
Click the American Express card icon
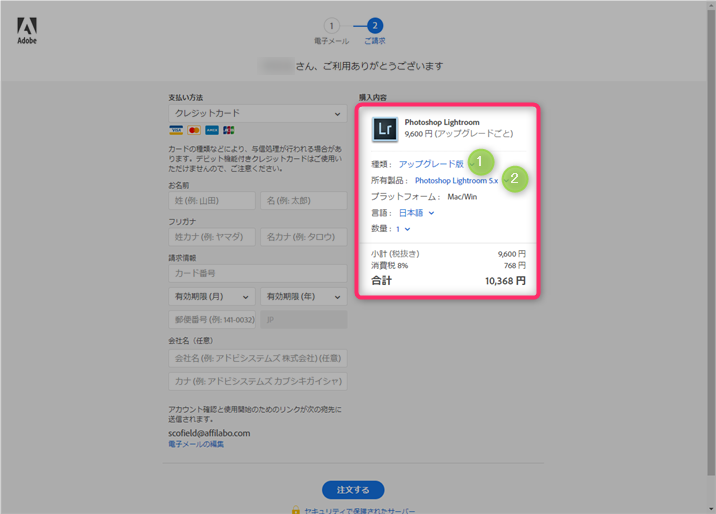(x=212, y=131)
